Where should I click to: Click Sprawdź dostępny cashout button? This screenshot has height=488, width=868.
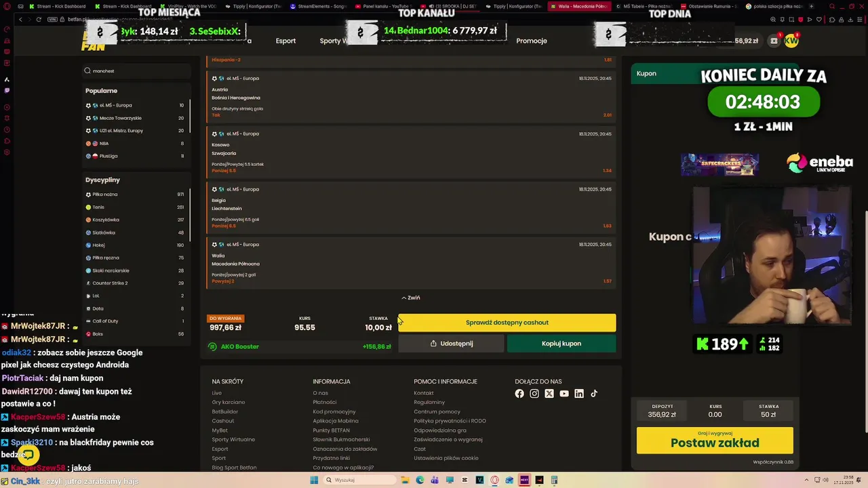(507, 323)
